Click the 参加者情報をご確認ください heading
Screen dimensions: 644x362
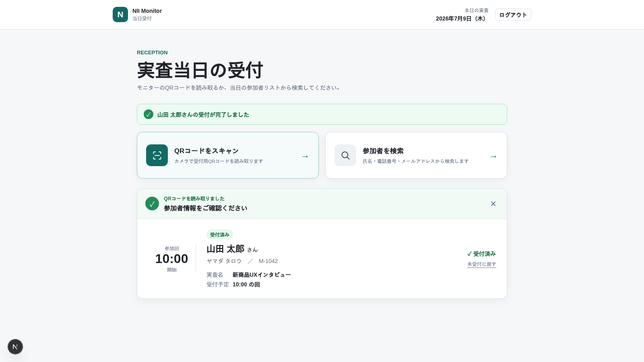[206, 208]
